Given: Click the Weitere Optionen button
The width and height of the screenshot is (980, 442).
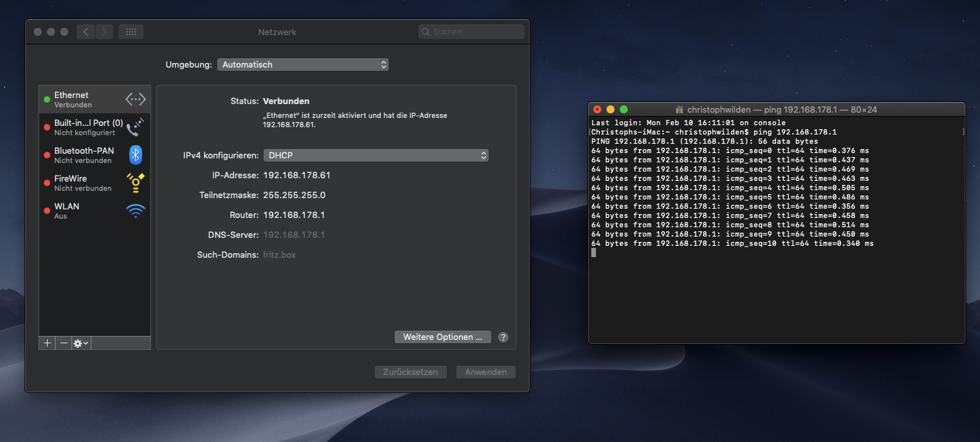Looking at the screenshot, I should (442, 337).
